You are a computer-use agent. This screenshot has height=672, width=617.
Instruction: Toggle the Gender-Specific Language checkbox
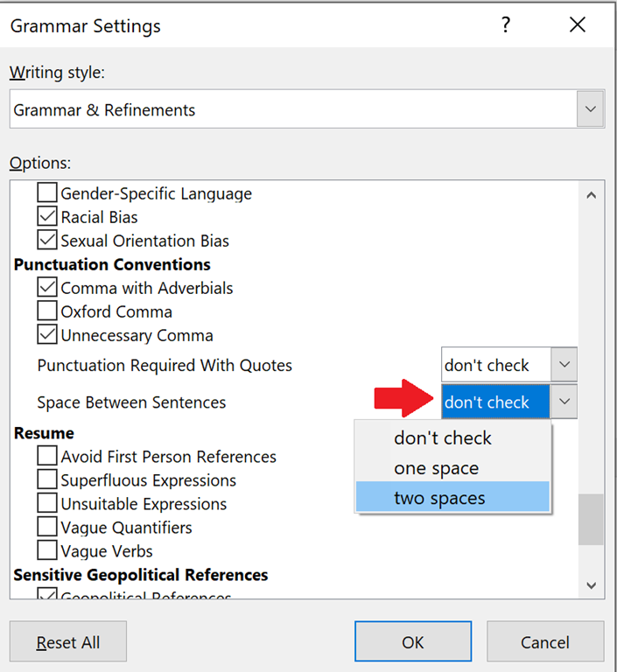click(48, 193)
